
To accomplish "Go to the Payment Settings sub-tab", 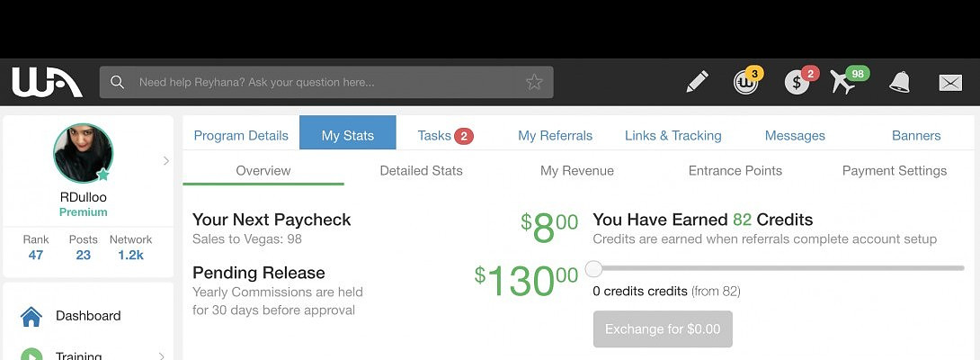I will point(894,170).
